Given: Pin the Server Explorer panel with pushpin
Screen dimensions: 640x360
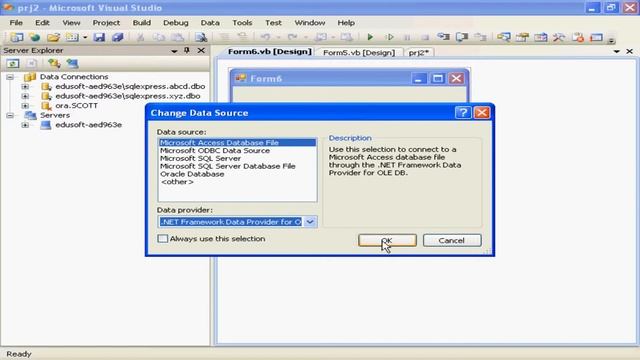Looking at the screenshot, I should 187,50.
